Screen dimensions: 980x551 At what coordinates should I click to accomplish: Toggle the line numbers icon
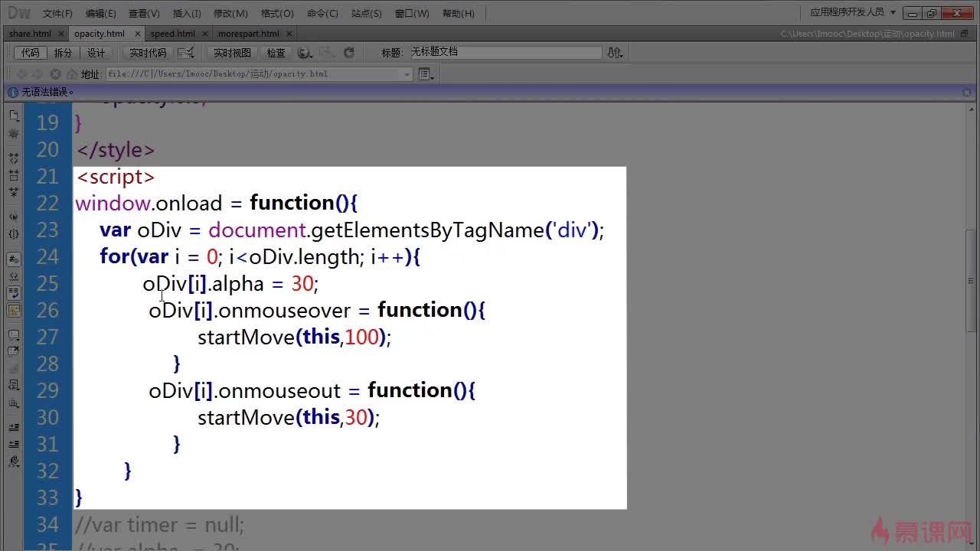pos(14,259)
